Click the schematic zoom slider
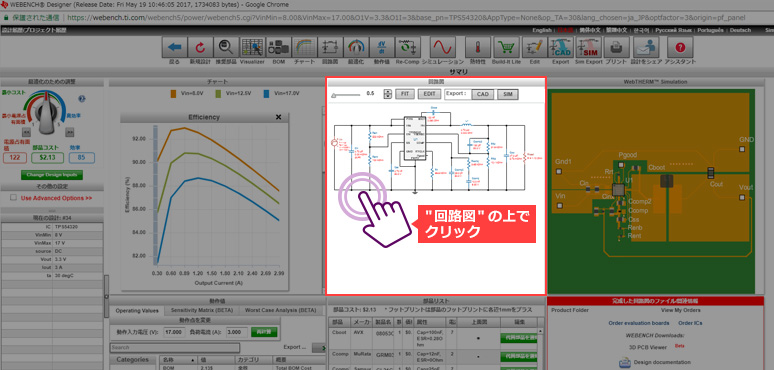774x370 pixels. pyautogui.click(x=346, y=94)
